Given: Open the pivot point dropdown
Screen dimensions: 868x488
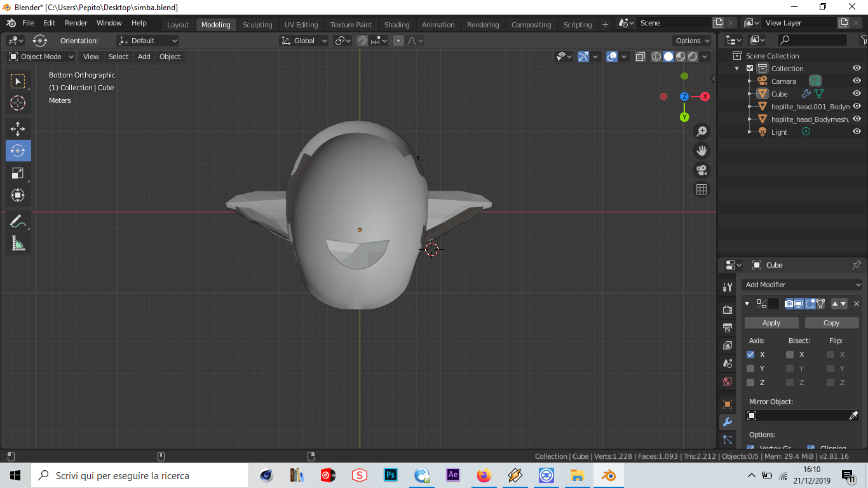Looking at the screenshot, I should tap(343, 41).
